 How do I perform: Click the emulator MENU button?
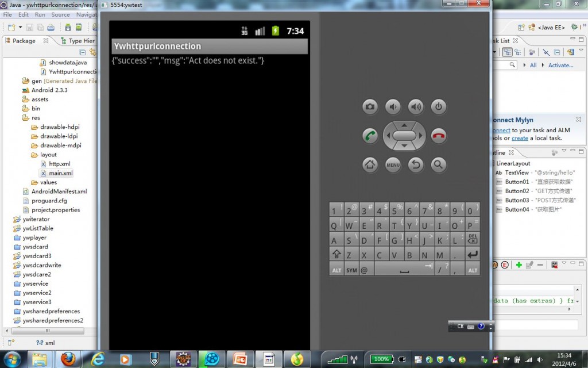393,164
